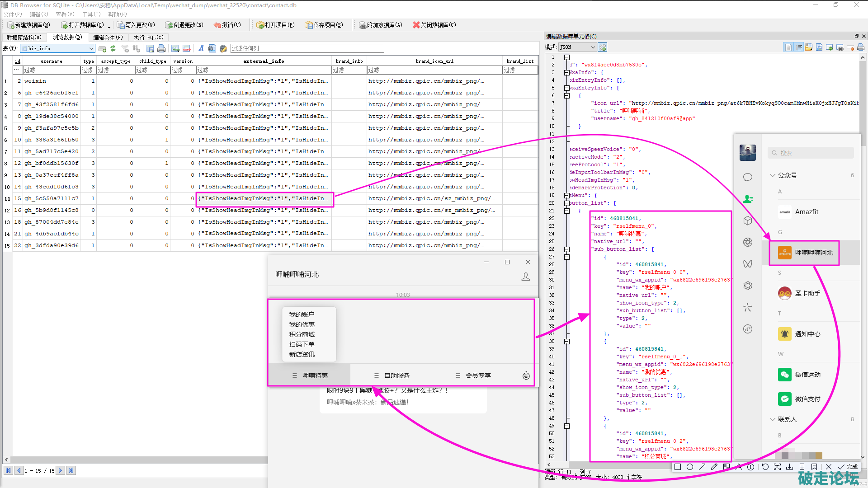Viewport: 868px width, 488px height.
Task: Click 写入更改(W) button
Action: click(136, 25)
